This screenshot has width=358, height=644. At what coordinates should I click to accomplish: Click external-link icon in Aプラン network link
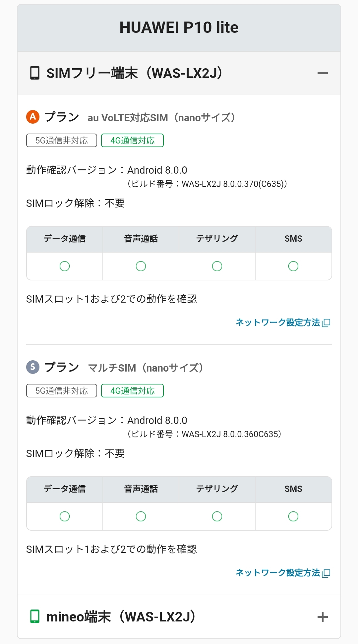(326, 323)
